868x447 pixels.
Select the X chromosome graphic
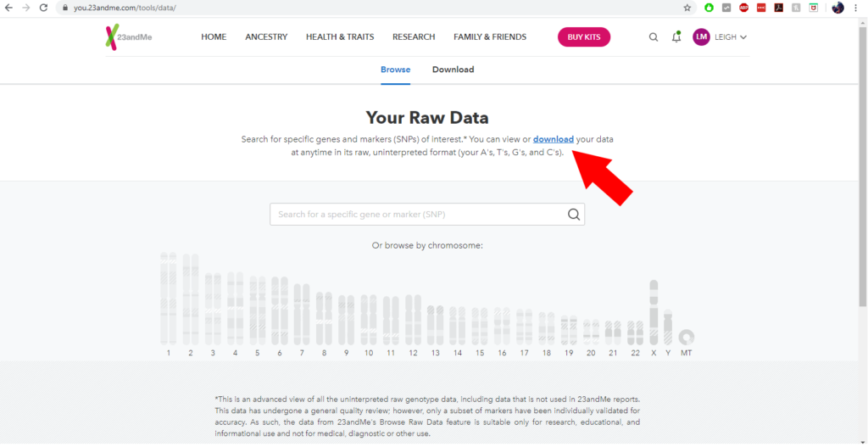654,312
